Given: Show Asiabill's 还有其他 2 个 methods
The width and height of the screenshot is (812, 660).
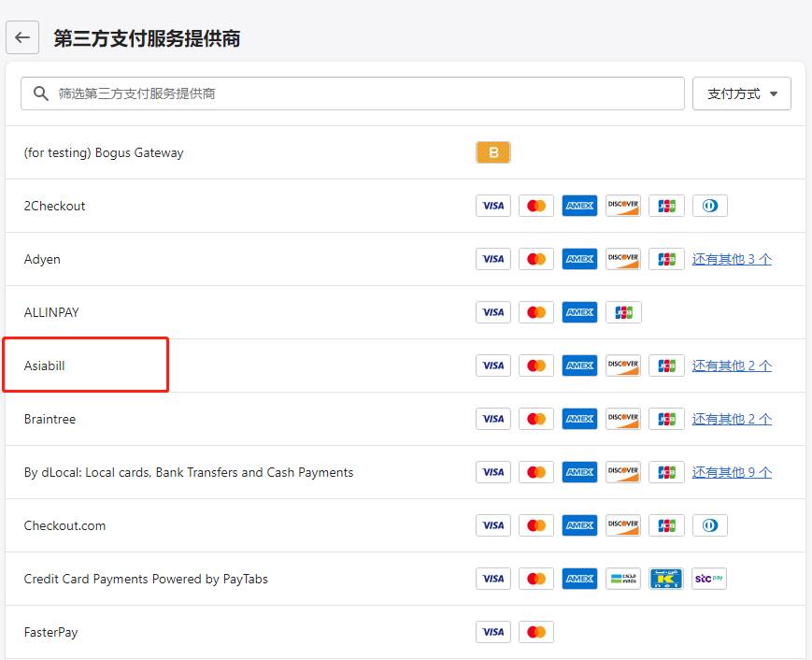Looking at the screenshot, I should [732, 366].
